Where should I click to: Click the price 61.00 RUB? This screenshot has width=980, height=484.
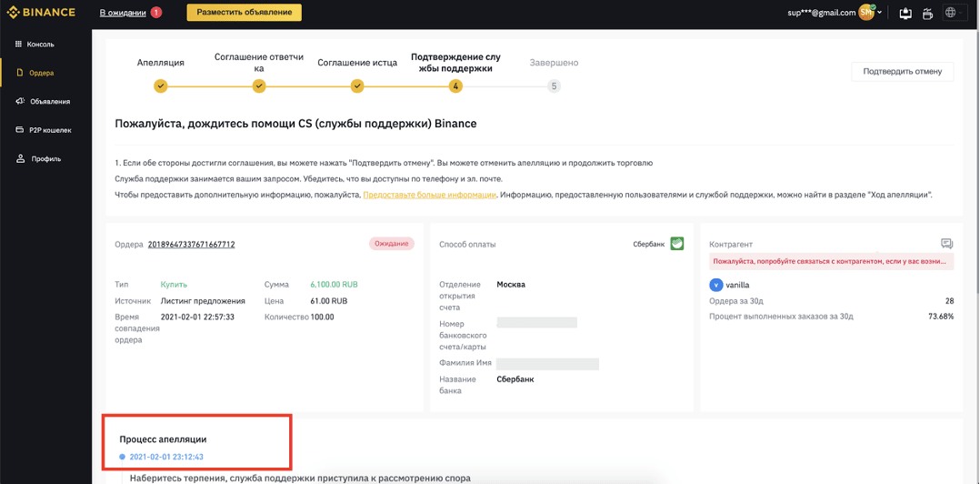coord(329,301)
